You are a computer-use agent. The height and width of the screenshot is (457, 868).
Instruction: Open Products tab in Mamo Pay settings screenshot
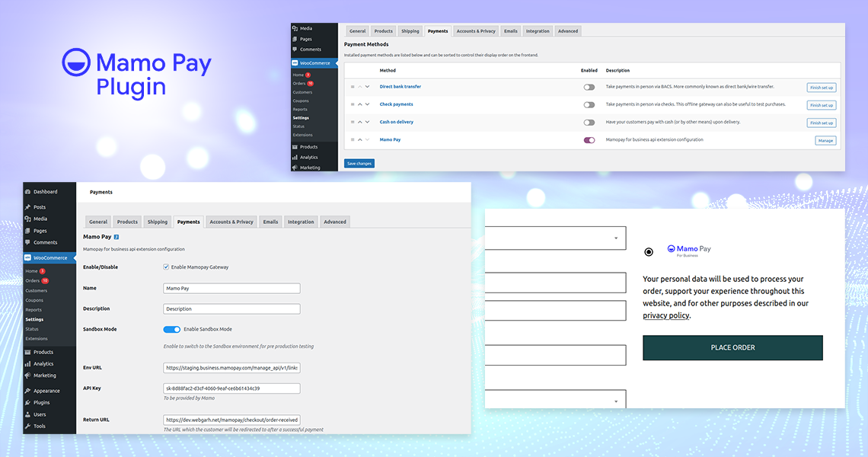point(127,222)
